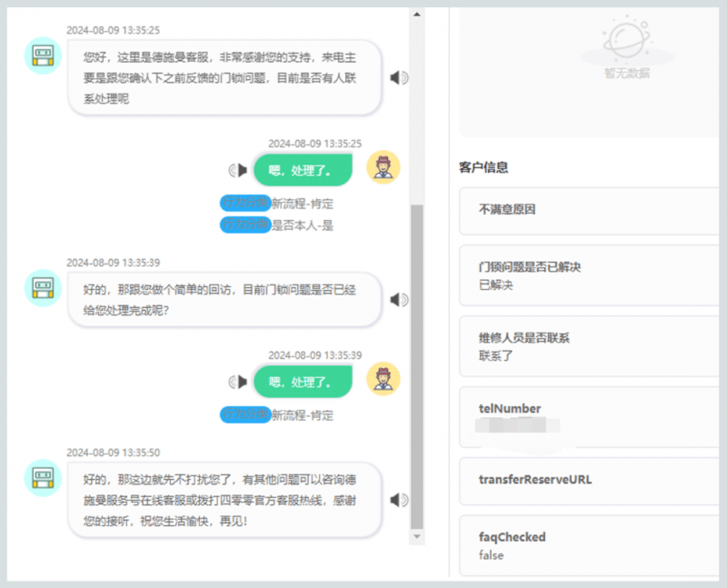Click the 客户信息 section heading
The image size is (727, 588).
click(483, 167)
